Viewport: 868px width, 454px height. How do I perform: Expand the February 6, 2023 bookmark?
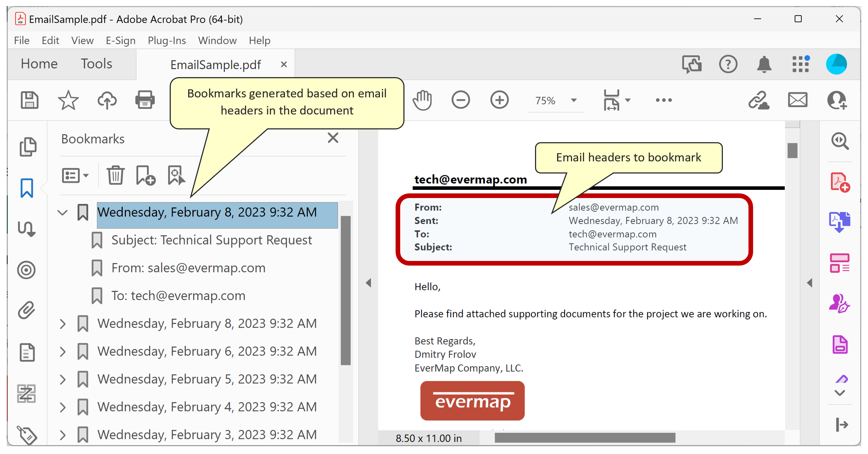tap(63, 352)
